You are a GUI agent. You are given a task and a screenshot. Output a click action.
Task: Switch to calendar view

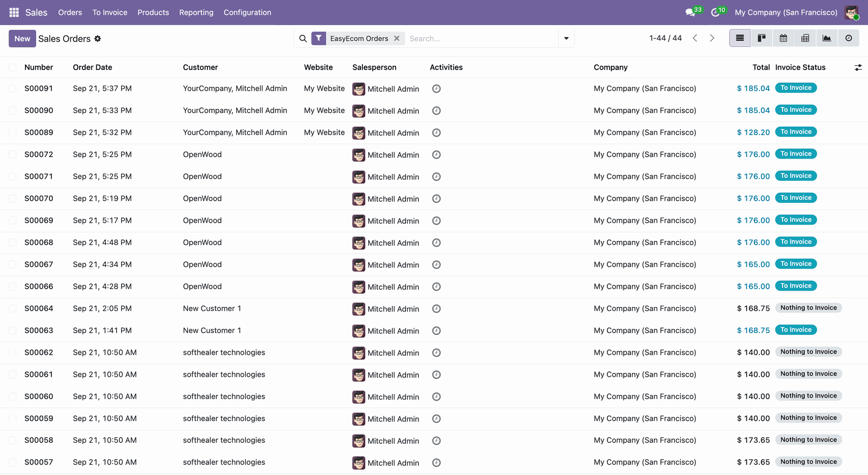tap(783, 38)
